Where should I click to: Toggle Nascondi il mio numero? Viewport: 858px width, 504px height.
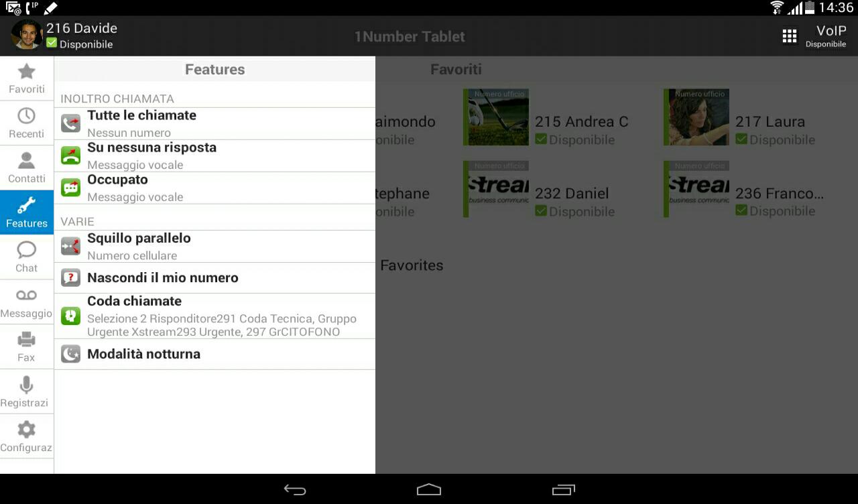pyautogui.click(x=214, y=277)
